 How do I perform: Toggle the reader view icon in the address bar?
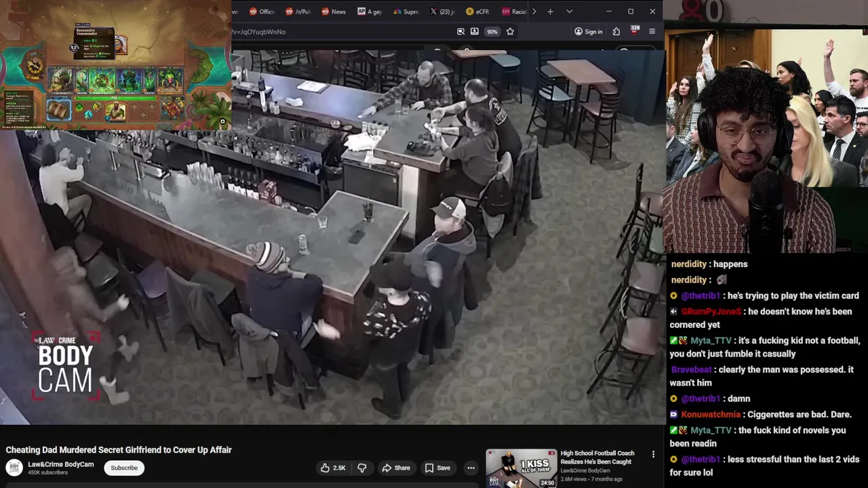(x=461, y=31)
